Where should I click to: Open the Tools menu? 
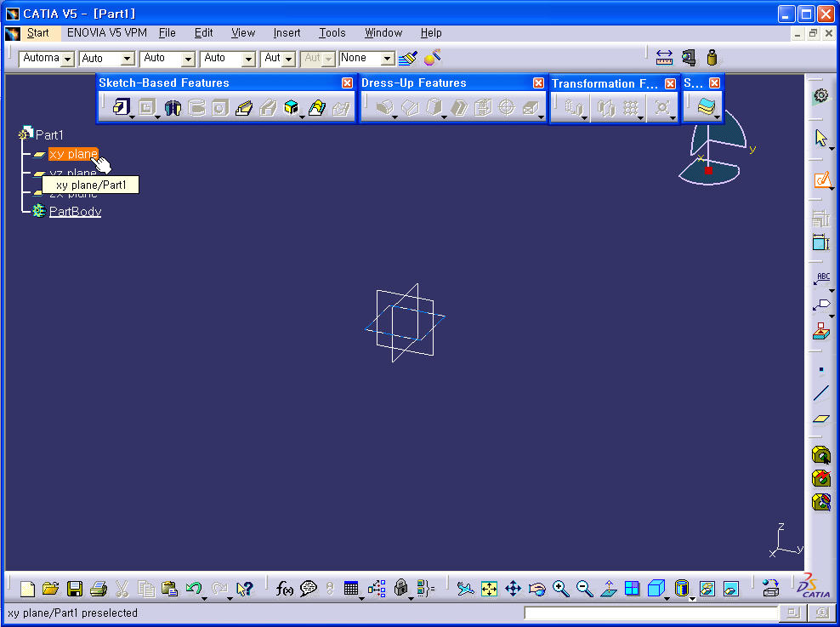click(x=332, y=33)
